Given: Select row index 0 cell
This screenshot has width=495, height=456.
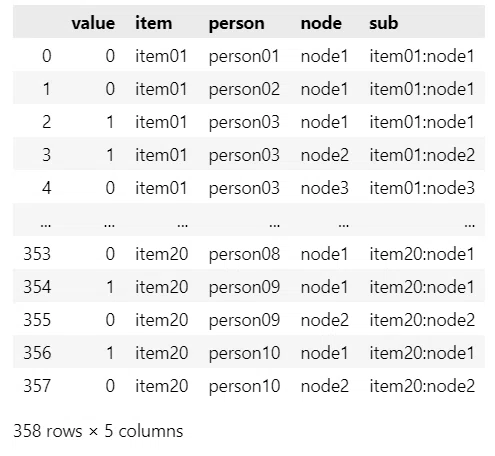Looking at the screenshot, I should point(47,56).
